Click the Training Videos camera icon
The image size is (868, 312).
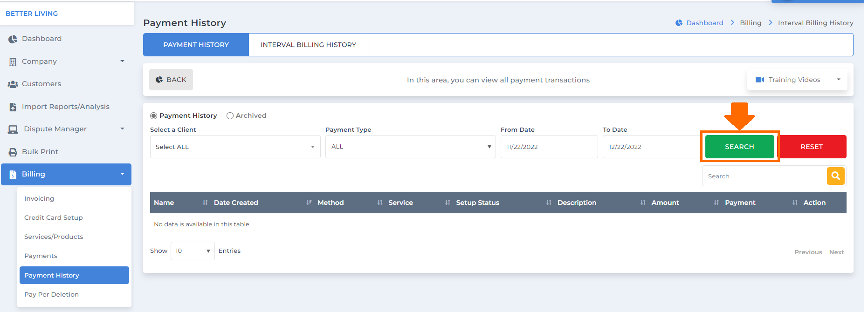(x=760, y=80)
